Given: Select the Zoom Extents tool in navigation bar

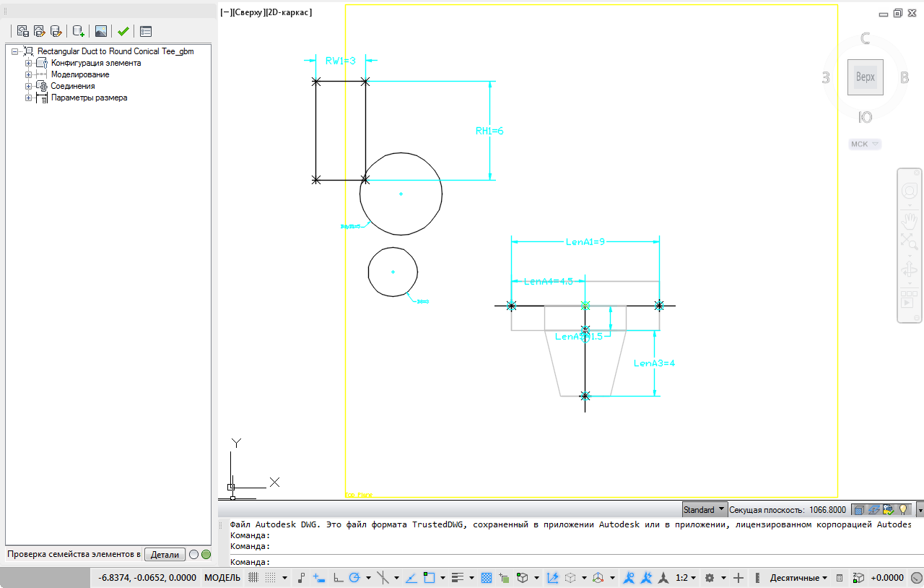Looking at the screenshot, I should coord(909,241).
